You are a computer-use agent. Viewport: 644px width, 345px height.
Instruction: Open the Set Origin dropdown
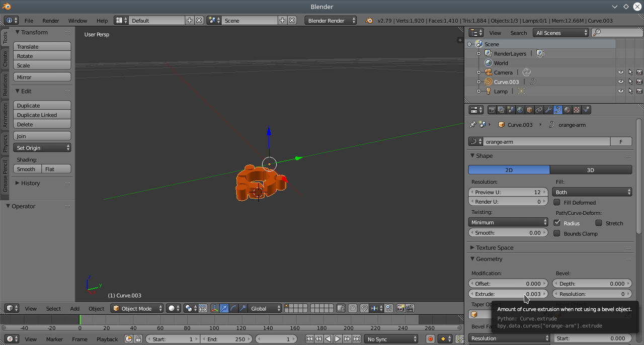tap(42, 148)
